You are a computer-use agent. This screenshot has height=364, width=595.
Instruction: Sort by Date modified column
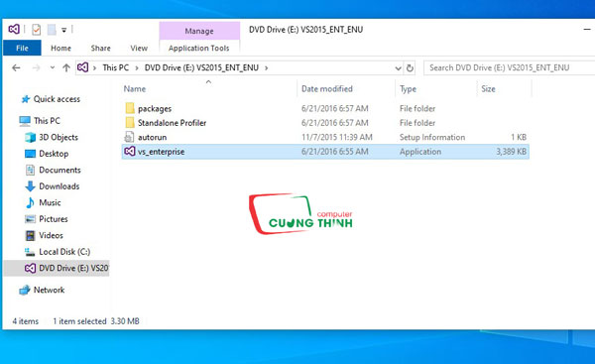tap(327, 89)
